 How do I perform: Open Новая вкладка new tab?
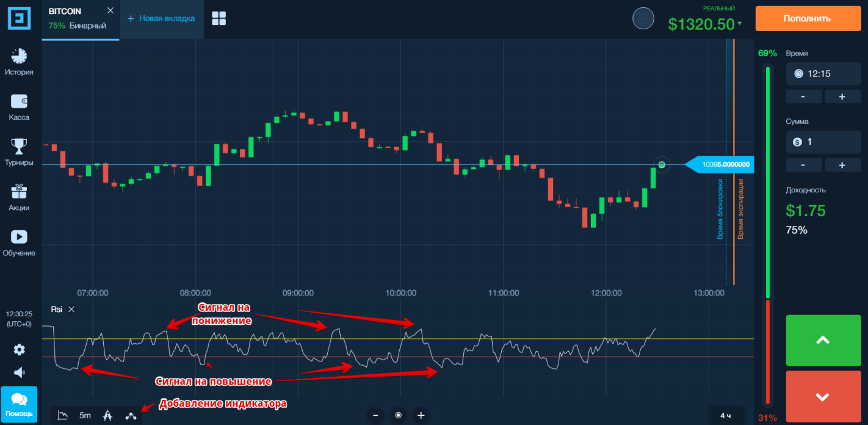click(x=161, y=18)
